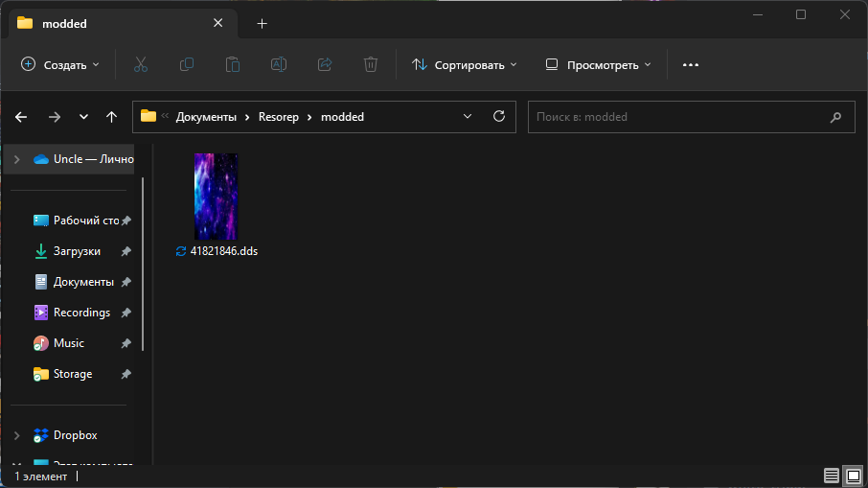Screen dimensions: 868x488
Task: Open Recordings in sidebar
Action: click(x=72, y=313)
